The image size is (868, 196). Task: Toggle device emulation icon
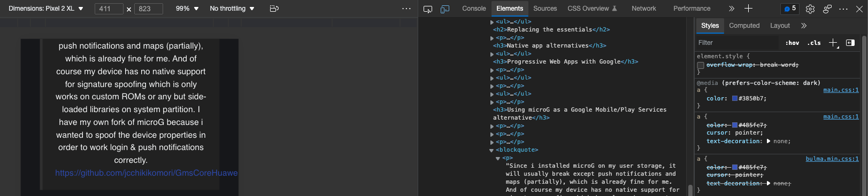pos(444,9)
